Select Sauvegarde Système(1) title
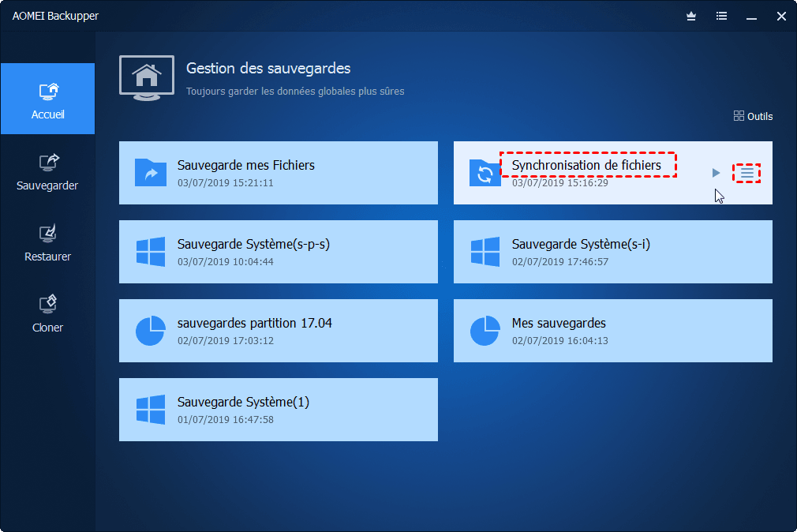Image resolution: width=797 pixels, height=532 pixels. (x=243, y=402)
